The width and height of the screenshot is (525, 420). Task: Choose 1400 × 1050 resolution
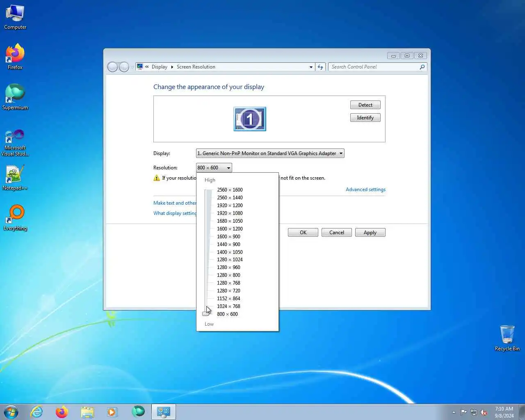[230, 252]
